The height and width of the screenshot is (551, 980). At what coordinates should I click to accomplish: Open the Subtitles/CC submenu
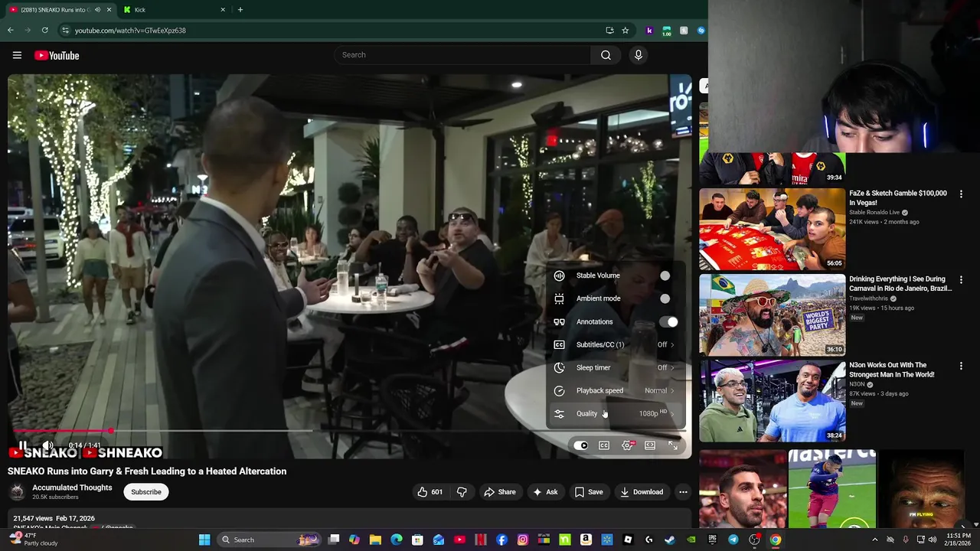point(616,344)
